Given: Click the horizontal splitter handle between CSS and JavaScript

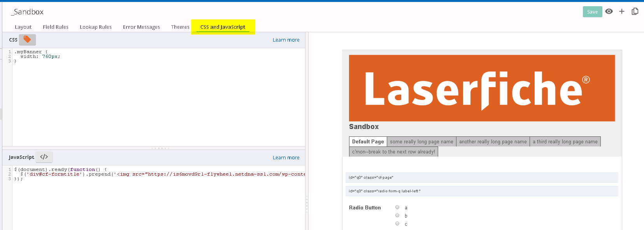Looking at the screenshot, I should [x=160, y=148].
